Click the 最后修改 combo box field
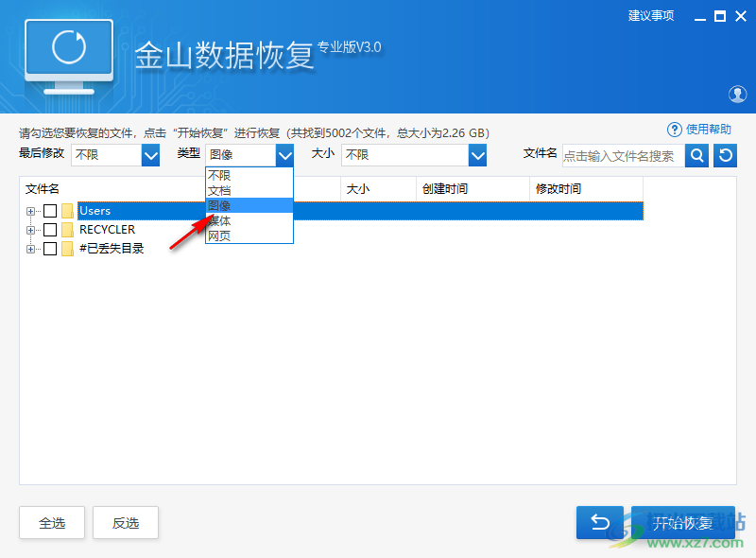Image resolution: width=756 pixels, height=558 pixels. pyautogui.click(x=115, y=155)
